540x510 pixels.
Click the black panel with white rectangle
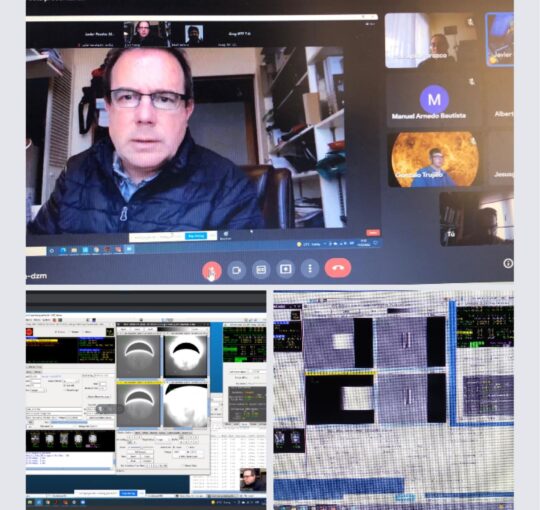[340, 399]
